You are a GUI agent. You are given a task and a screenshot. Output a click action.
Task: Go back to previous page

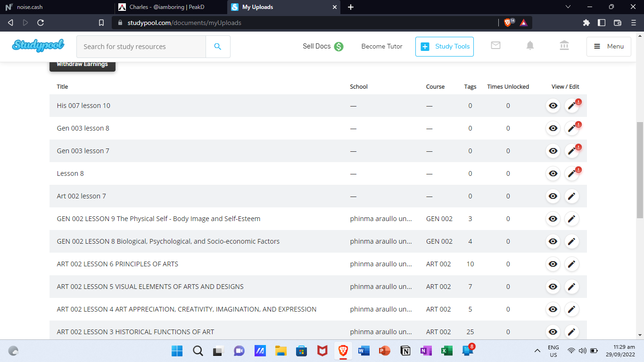(10, 22)
